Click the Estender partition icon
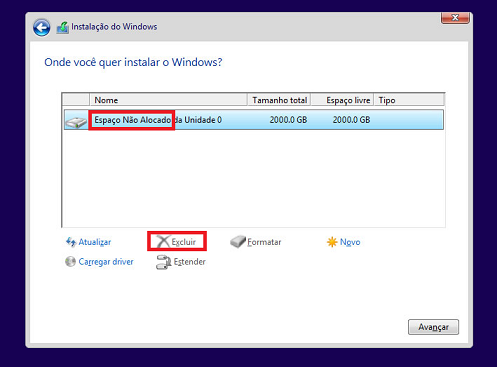This screenshot has width=497, height=367. click(164, 262)
